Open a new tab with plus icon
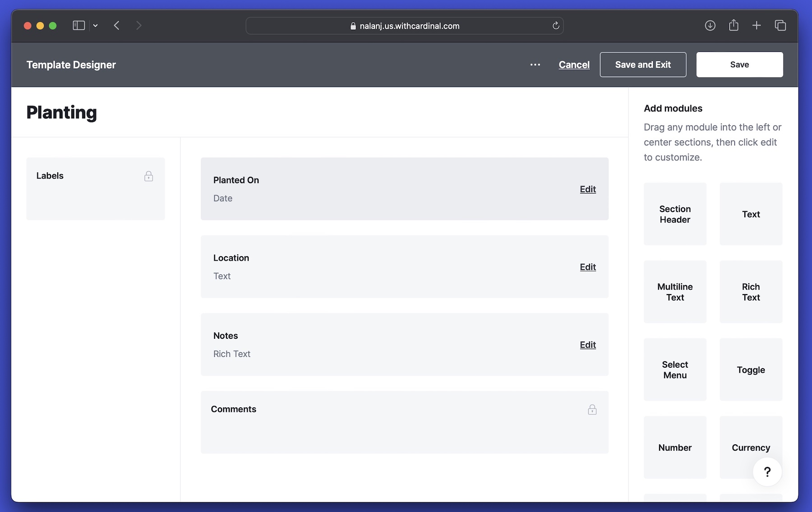Screen dimensions: 812x512 tap(757, 26)
